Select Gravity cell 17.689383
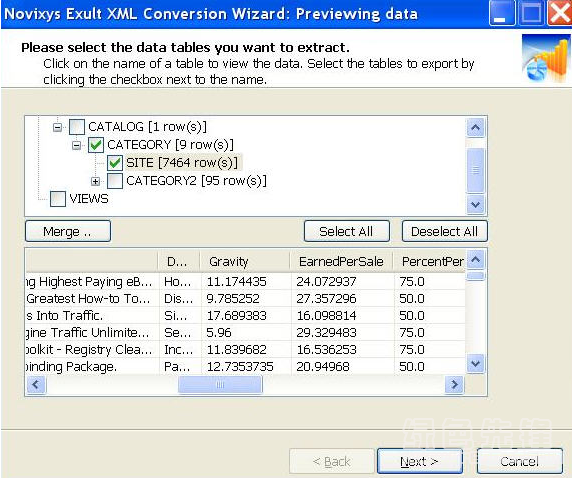572x478 pixels. (246, 315)
